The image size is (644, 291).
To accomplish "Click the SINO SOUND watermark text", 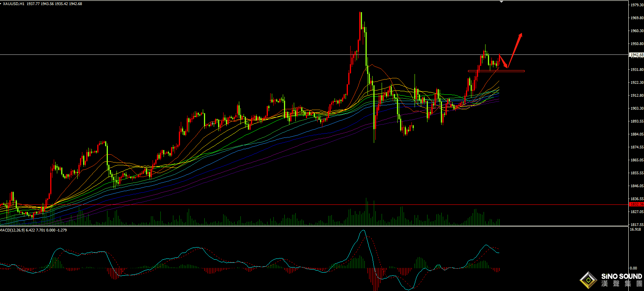I will (621, 277).
